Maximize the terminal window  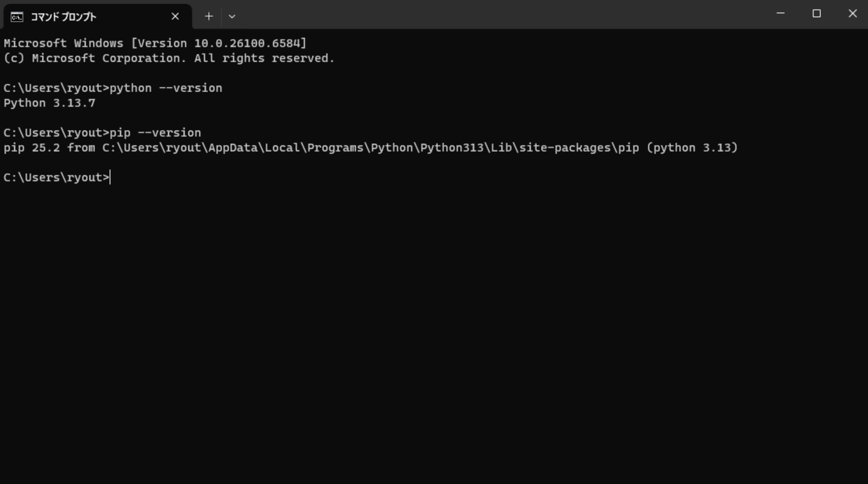click(x=816, y=14)
